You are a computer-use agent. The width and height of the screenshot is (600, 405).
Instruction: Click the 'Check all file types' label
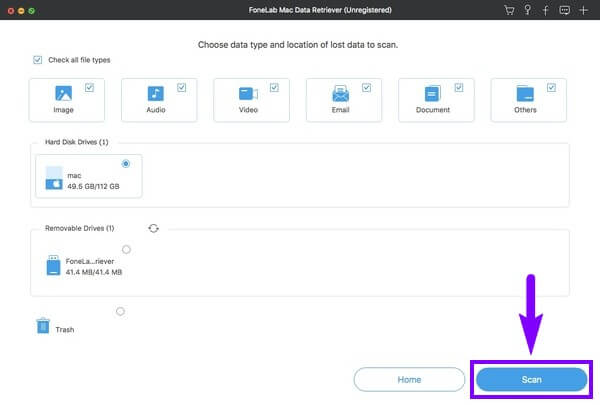[79, 60]
